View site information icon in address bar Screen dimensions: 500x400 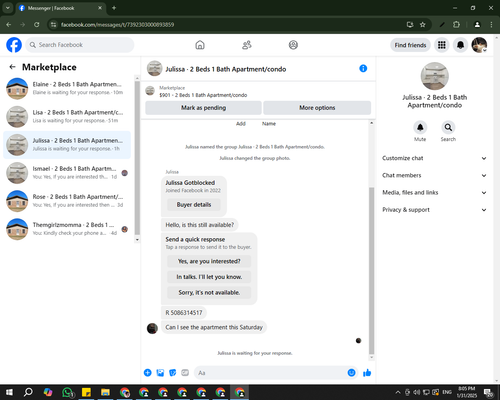[53, 25]
